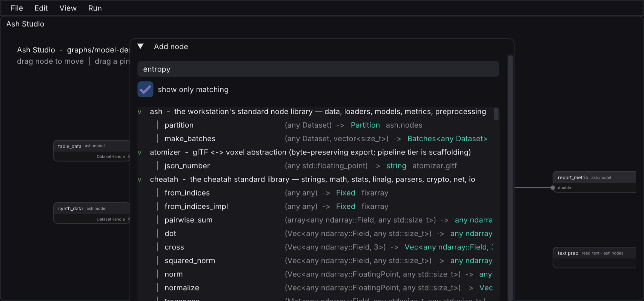Uncheck show only matching checkbox
The width and height of the screenshot is (644, 301).
[x=145, y=89]
